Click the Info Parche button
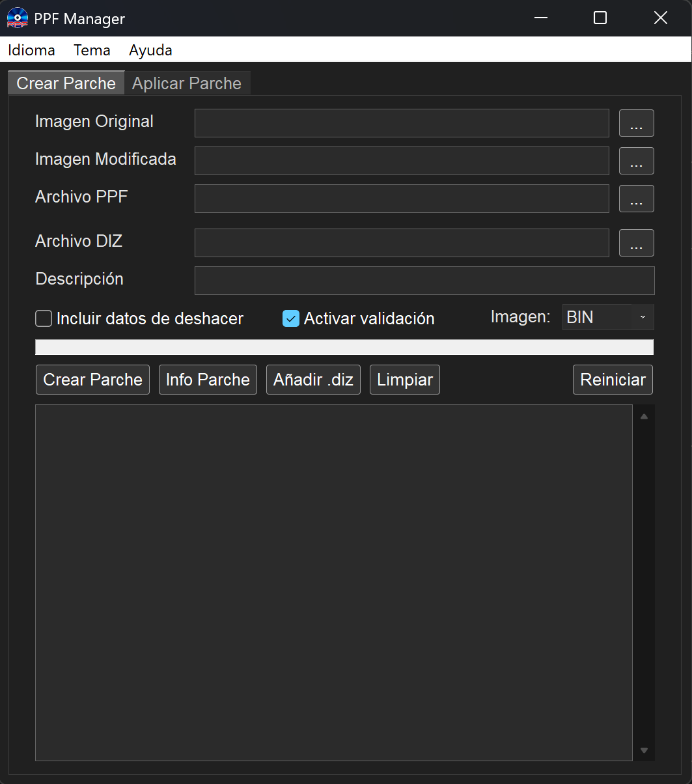Image resolution: width=692 pixels, height=784 pixels. coord(208,380)
